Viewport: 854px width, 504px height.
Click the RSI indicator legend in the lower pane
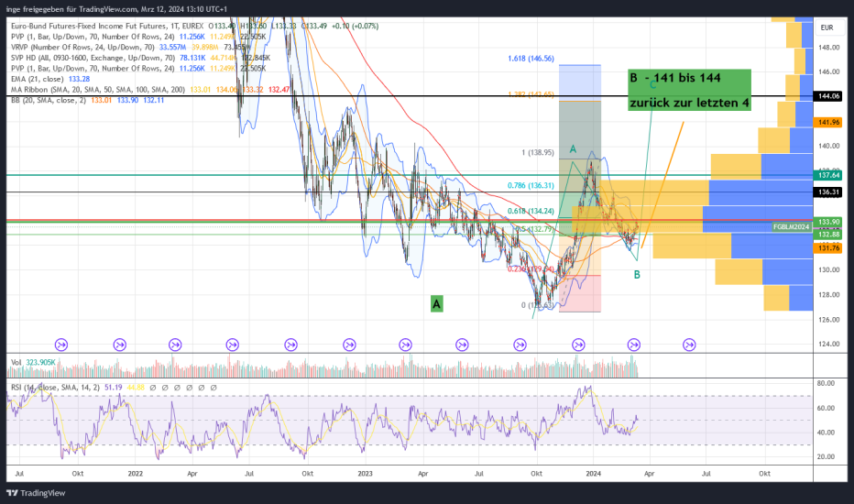point(55,389)
